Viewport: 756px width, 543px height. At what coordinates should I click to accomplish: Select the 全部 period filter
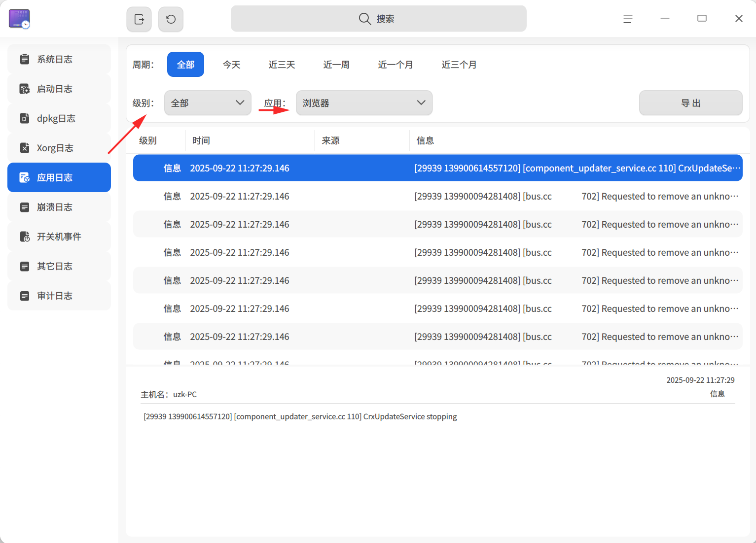[185, 65]
